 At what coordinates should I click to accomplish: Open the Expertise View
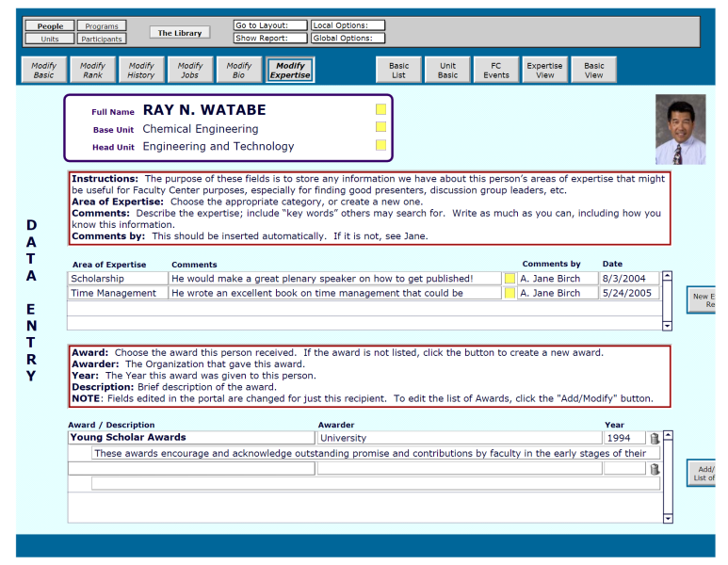[545, 70]
